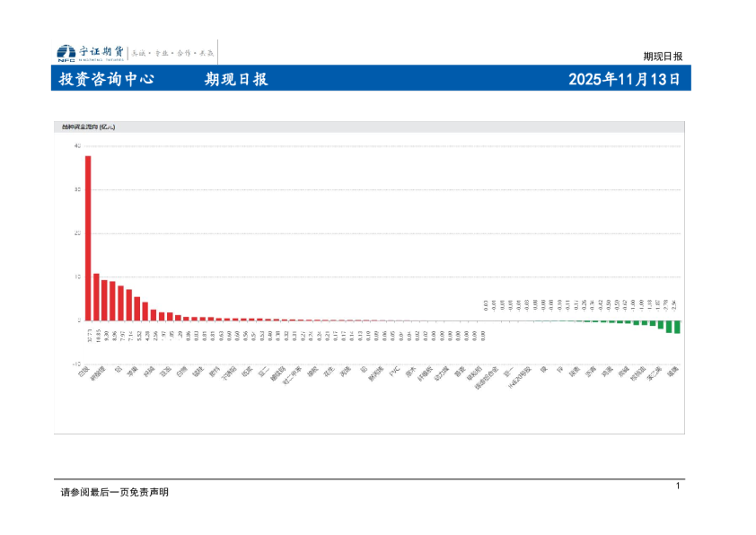Click the -2.94 value label above last bar
This screenshot has width=756, height=535.
tap(677, 305)
